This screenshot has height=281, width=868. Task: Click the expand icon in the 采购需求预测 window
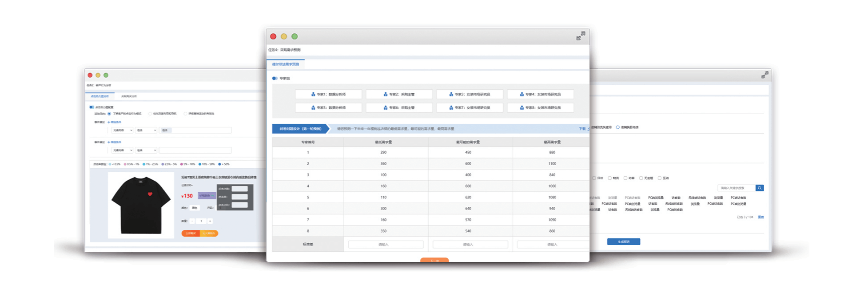tap(581, 36)
